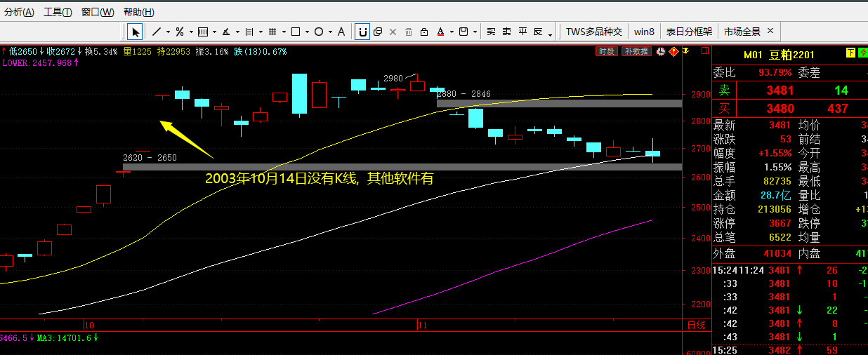This screenshot has height=355, width=868.
Task: Open the save icon dropdown arrow
Action: coord(475,32)
